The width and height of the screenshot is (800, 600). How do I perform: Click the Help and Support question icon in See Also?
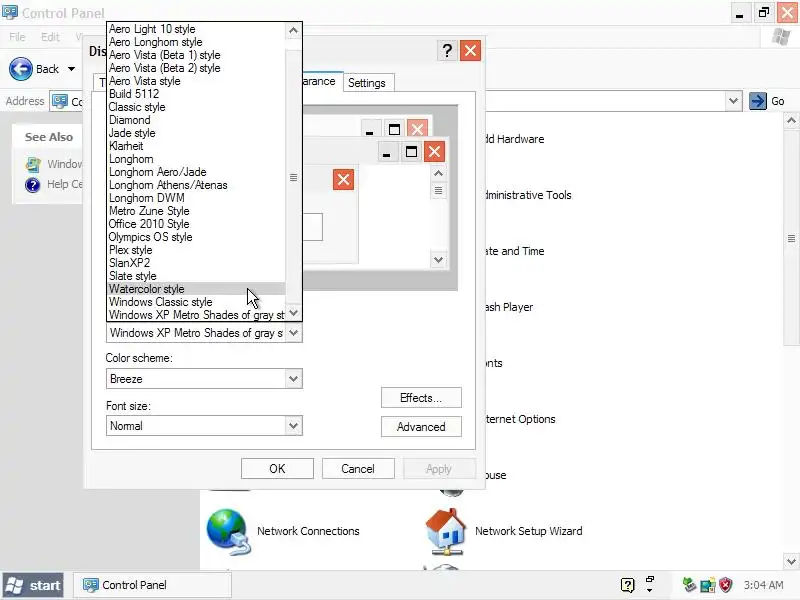click(x=33, y=185)
